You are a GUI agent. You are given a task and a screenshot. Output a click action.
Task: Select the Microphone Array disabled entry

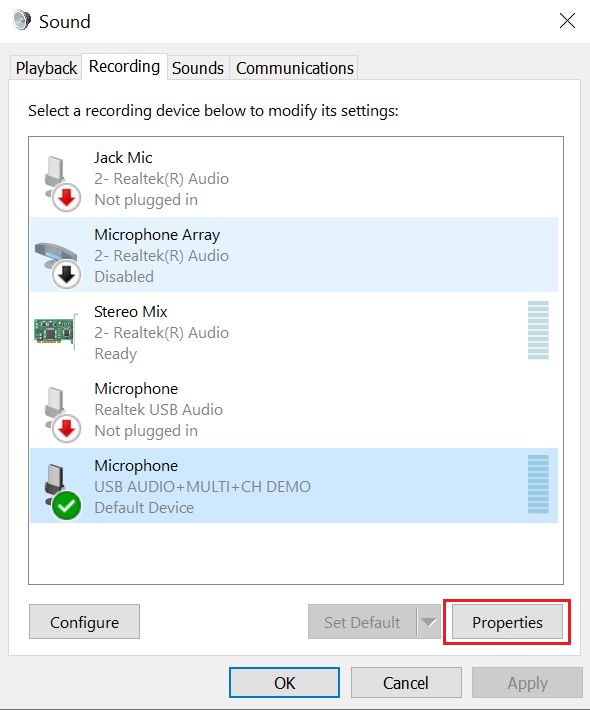click(294, 255)
